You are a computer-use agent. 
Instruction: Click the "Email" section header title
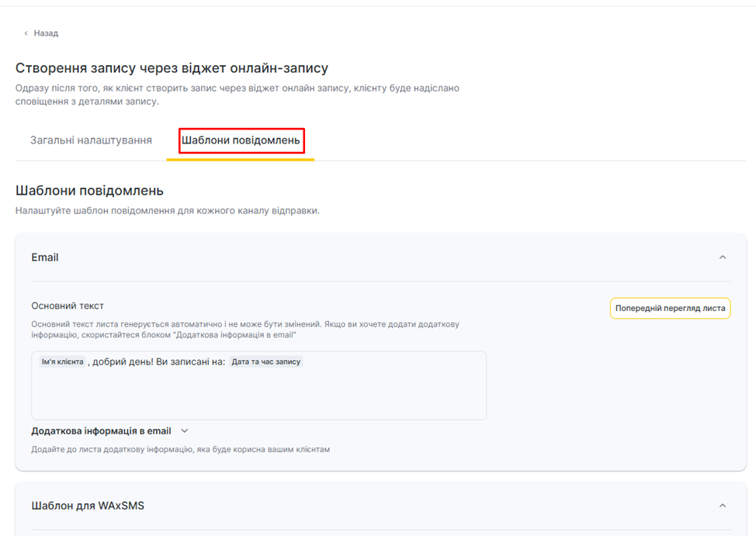(45, 258)
